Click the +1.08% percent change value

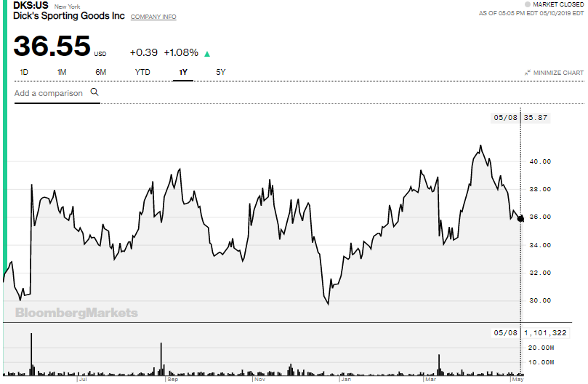point(181,52)
